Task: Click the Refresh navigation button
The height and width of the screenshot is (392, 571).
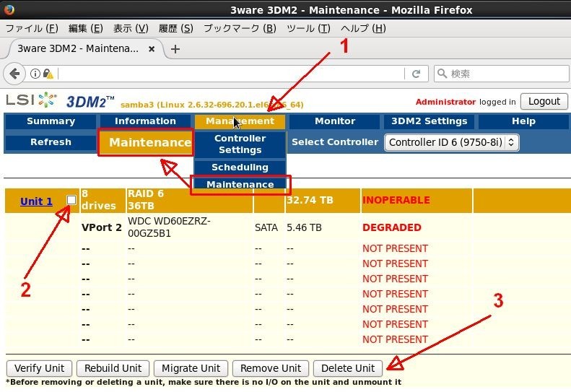Action: click(x=51, y=142)
